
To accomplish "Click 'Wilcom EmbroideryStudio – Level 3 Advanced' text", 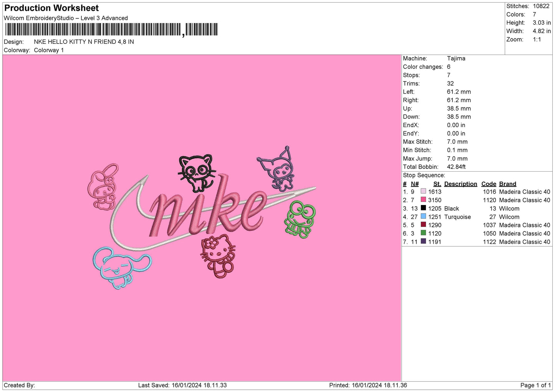I will (66, 18).
